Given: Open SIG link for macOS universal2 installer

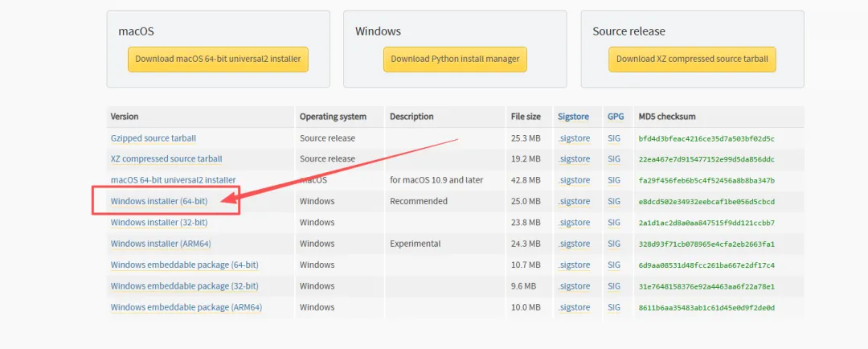Looking at the screenshot, I should [614, 180].
